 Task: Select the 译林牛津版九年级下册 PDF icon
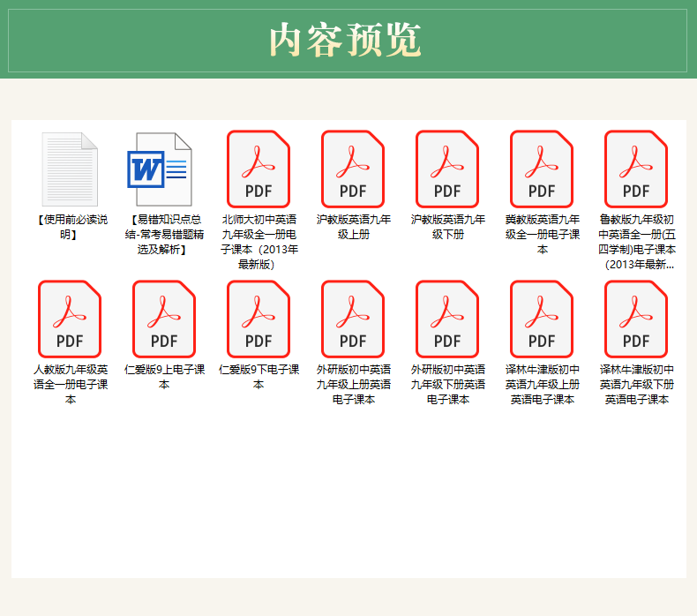click(636, 319)
